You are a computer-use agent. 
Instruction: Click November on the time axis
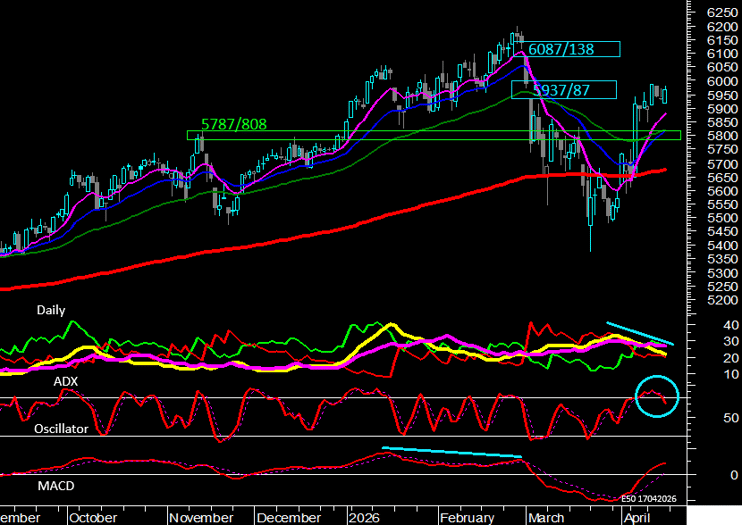[200, 518]
